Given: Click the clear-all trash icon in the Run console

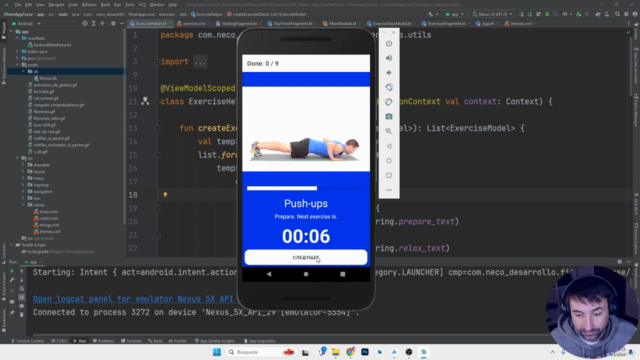Looking at the screenshot, I should [22, 314].
